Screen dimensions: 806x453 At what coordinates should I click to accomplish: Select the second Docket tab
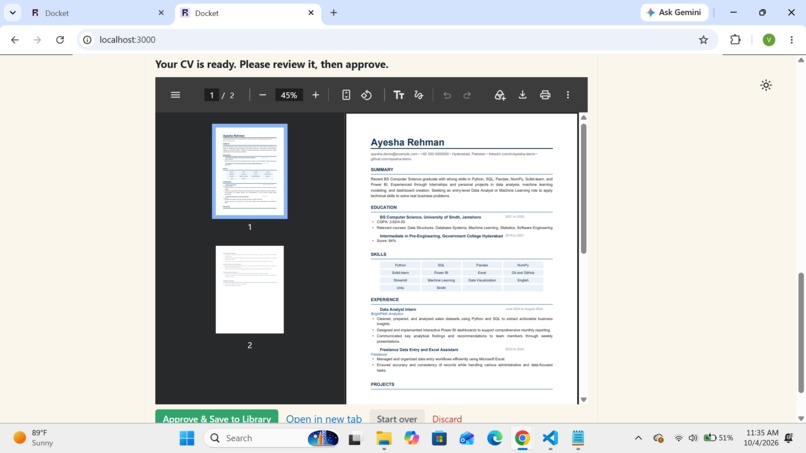coord(248,13)
